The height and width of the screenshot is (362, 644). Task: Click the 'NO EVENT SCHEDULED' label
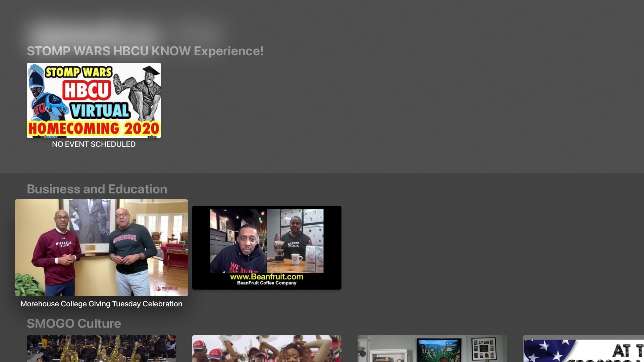pos(94,144)
